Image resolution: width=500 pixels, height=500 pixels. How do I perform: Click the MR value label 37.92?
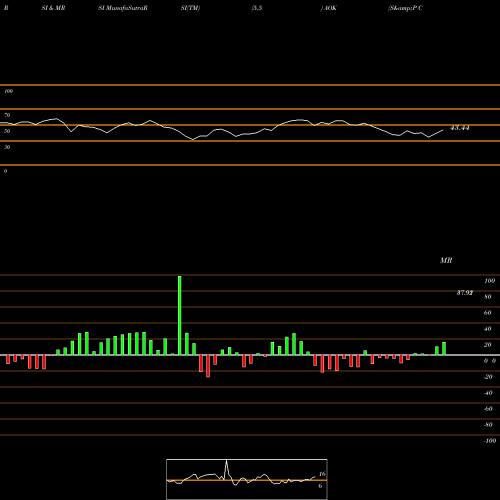[465, 293]
